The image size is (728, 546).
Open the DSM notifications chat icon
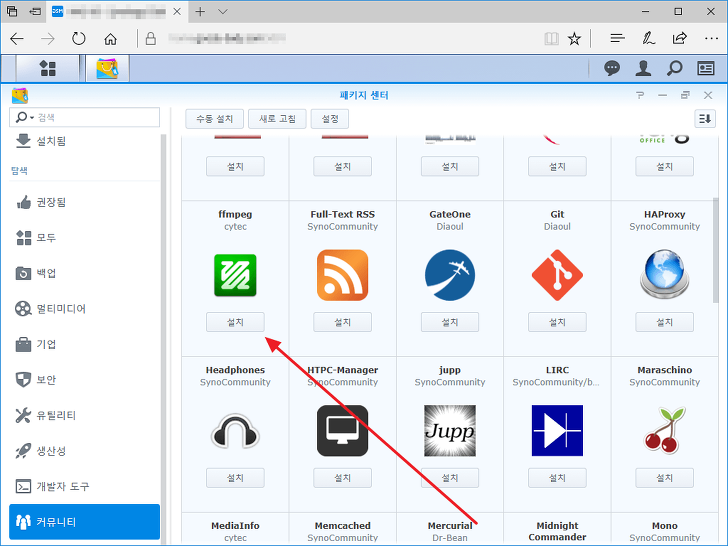[611, 68]
